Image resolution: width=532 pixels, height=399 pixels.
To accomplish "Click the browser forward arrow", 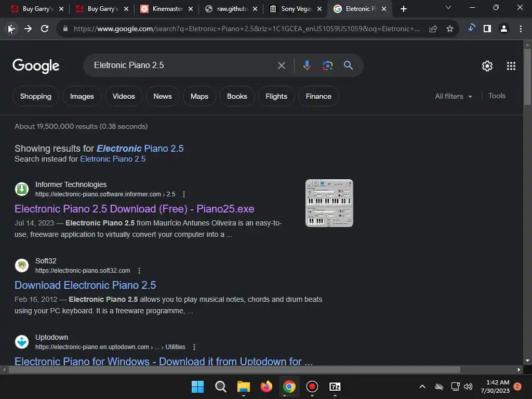I will (x=28, y=29).
